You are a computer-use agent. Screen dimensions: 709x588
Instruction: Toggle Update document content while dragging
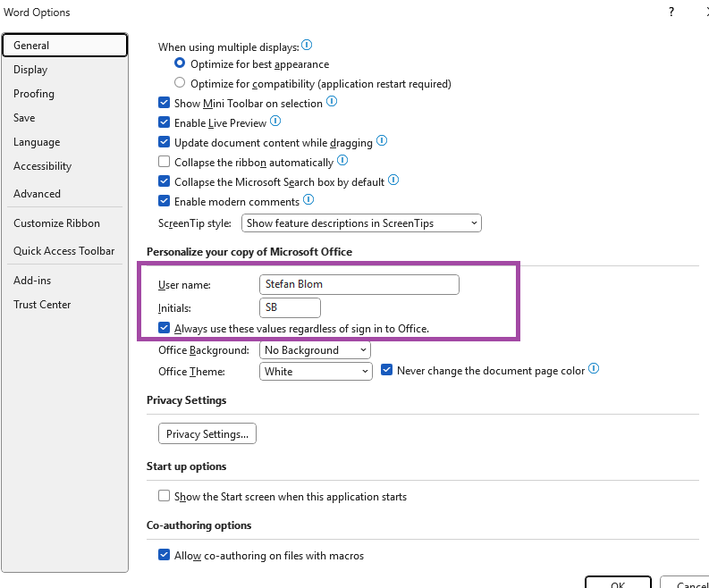(165, 142)
